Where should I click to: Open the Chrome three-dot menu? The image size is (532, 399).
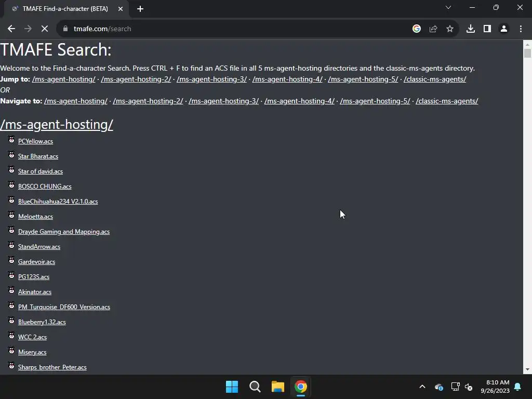point(521,29)
